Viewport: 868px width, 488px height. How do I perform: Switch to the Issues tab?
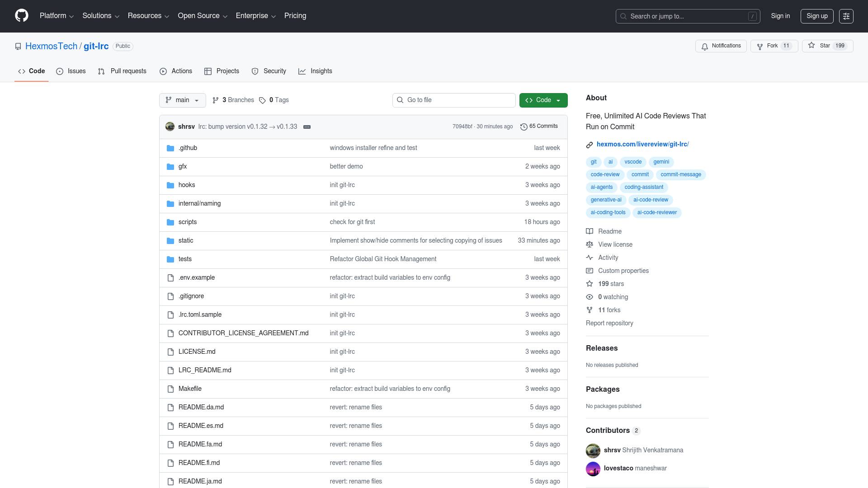pos(71,71)
